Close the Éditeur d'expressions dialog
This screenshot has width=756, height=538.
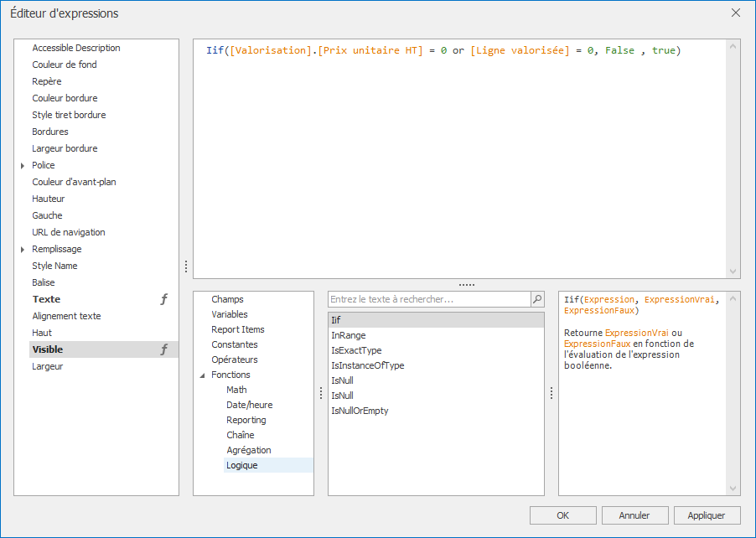tap(736, 13)
